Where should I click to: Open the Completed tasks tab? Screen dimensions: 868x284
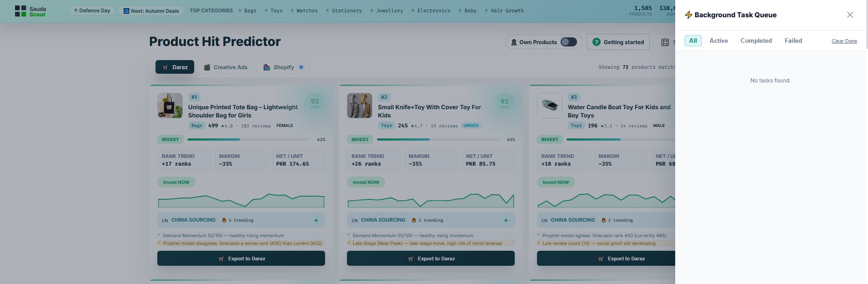click(x=756, y=41)
